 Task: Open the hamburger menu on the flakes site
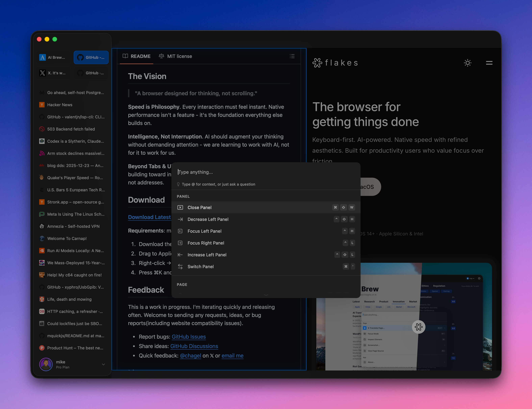(489, 63)
